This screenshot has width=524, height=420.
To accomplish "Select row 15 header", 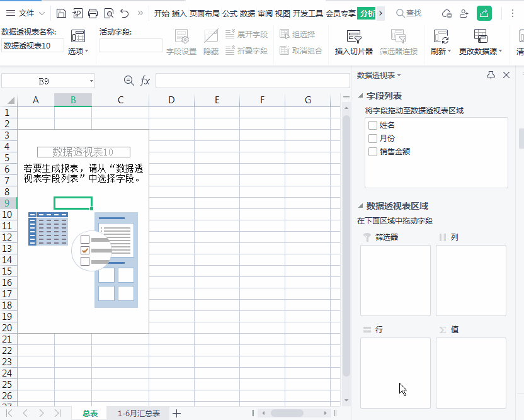I will [x=7, y=271].
